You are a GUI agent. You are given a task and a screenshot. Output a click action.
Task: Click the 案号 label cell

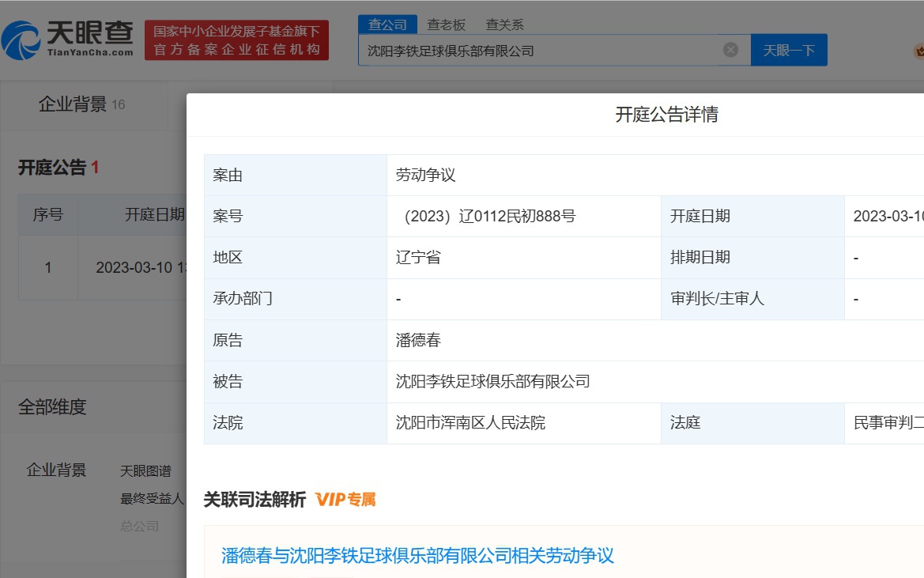click(x=296, y=216)
